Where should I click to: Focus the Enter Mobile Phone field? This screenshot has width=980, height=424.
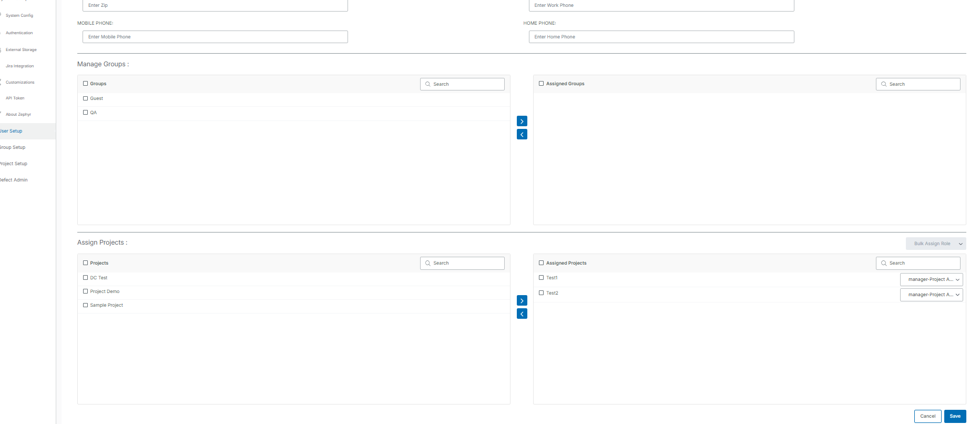215,37
